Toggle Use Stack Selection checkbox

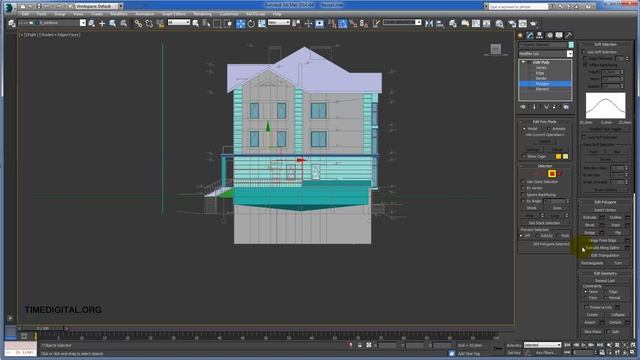click(x=523, y=182)
